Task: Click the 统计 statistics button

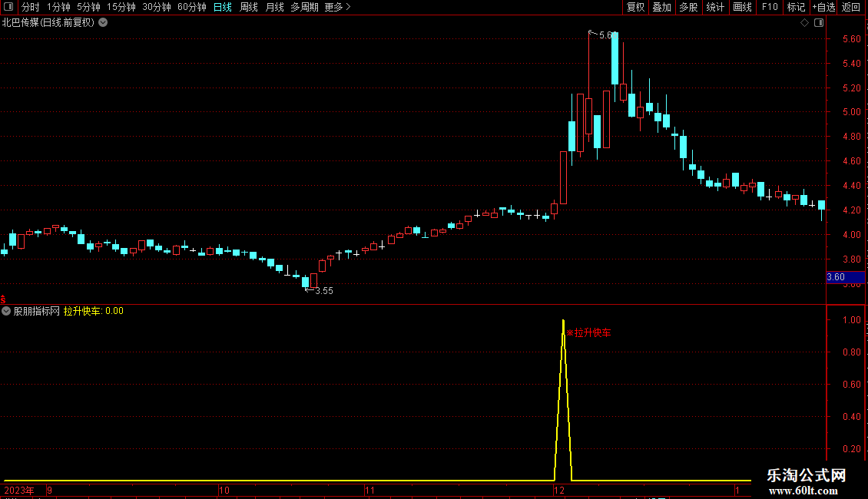Action: coord(715,7)
